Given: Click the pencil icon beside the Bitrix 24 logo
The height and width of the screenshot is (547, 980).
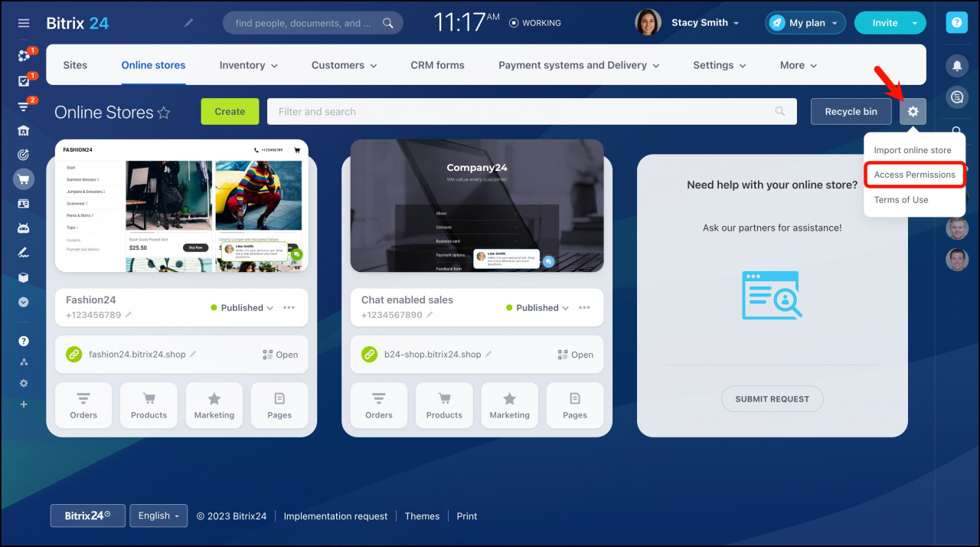Looking at the screenshot, I should pyautogui.click(x=189, y=23).
